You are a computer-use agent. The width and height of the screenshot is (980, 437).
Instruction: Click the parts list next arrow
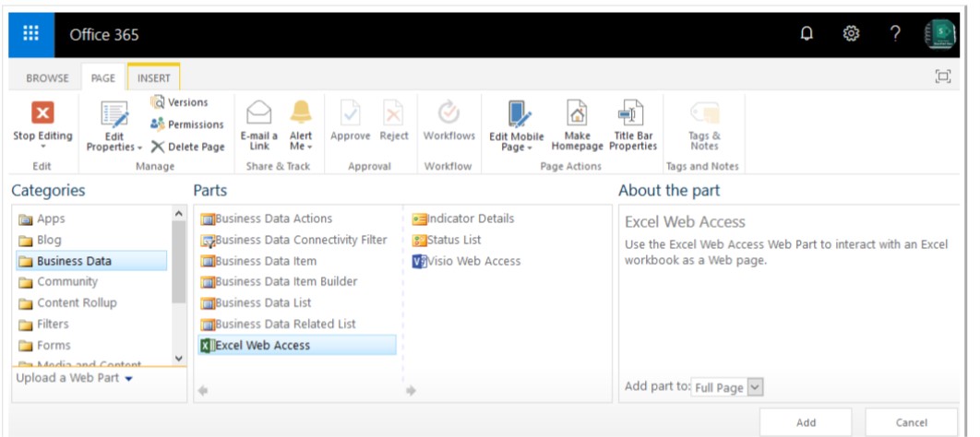click(411, 391)
